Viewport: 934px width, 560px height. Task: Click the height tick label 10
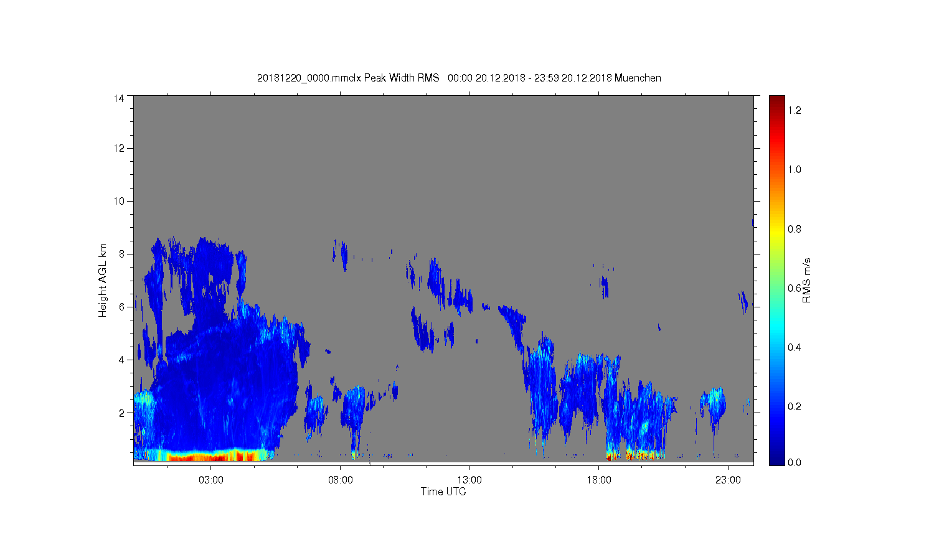(118, 201)
